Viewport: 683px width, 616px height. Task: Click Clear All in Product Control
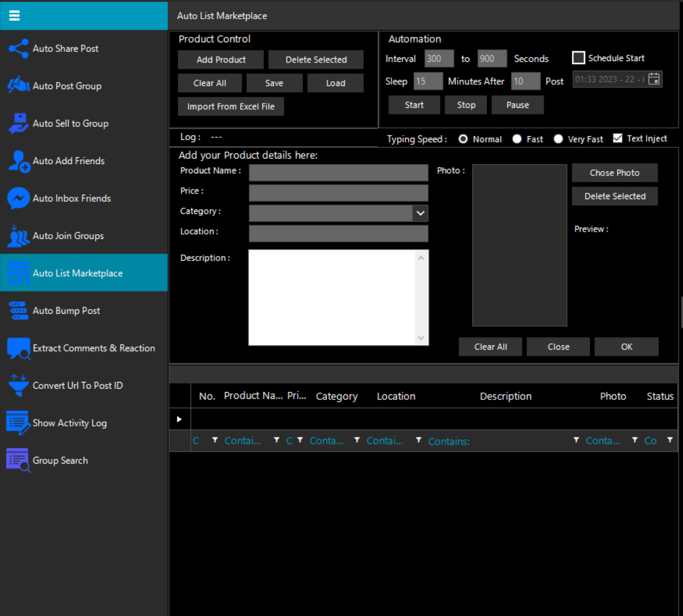tap(210, 83)
